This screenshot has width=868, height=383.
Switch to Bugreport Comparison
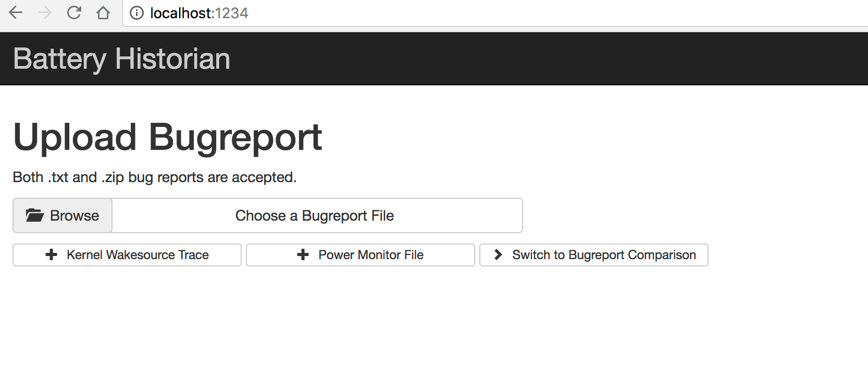[594, 255]
